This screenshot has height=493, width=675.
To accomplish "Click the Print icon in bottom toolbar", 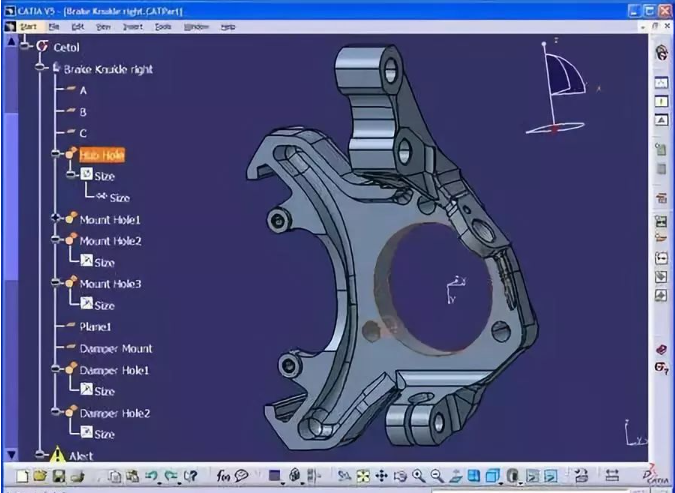I will [77, 476].
